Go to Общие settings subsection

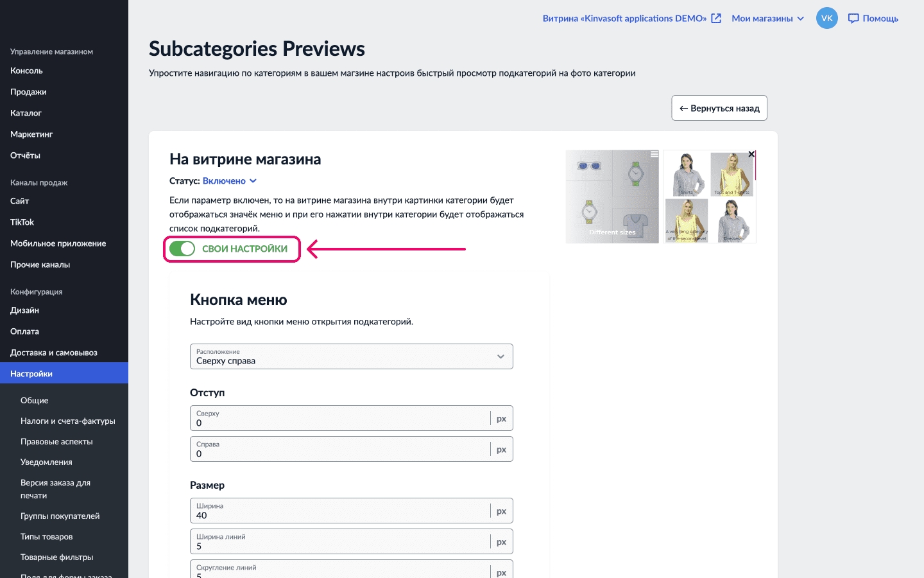(x=35, y=400)
